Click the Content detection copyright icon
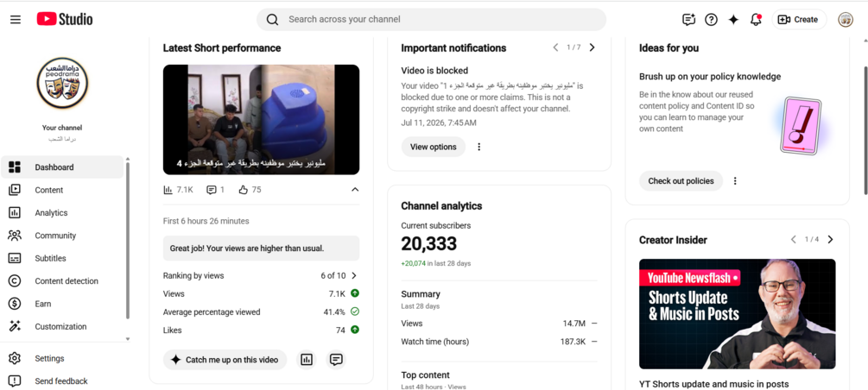 15,281
